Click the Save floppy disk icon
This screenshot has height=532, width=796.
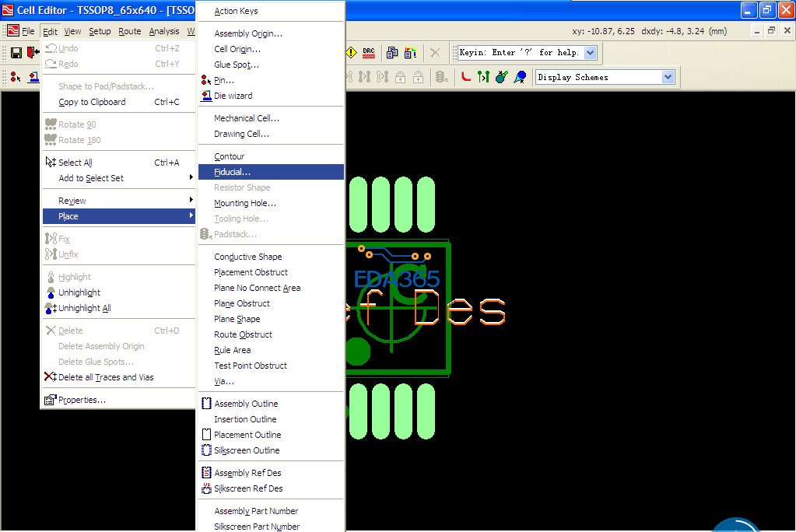pos(16,53)
